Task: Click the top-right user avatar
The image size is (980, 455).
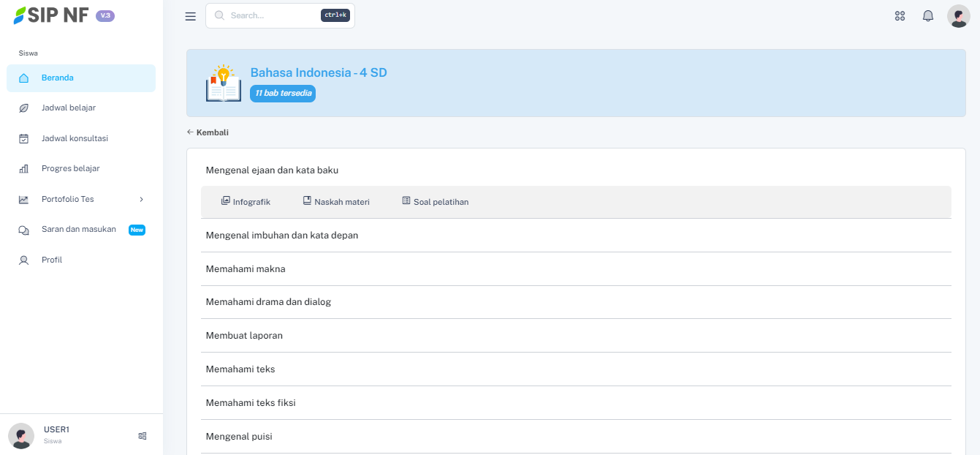Action: pyautogui.click(x=958, y=16)
